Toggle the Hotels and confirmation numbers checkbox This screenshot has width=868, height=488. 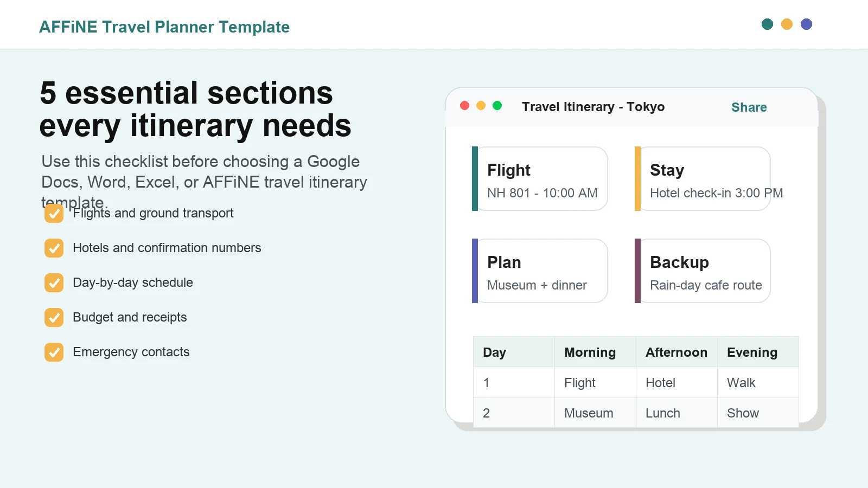click(x=54, y=248)
